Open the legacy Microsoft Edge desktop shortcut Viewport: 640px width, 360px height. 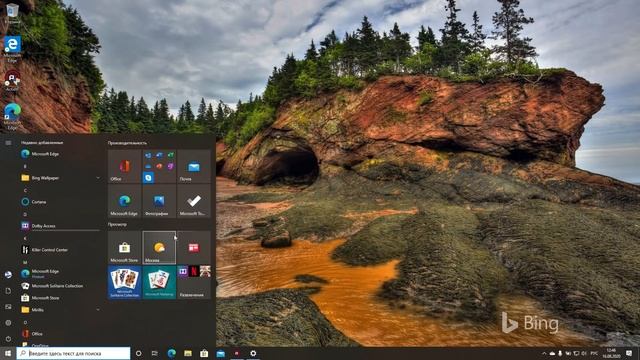(x=12, y=49)
